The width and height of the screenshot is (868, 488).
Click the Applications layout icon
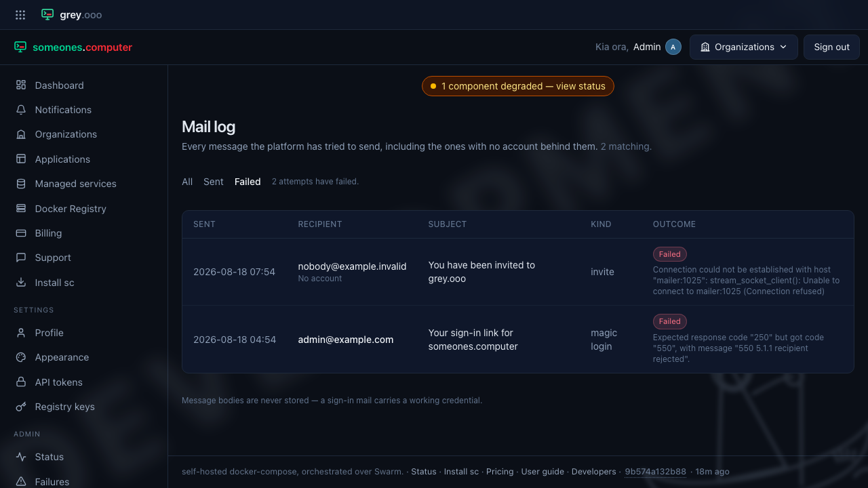point(21,159)
